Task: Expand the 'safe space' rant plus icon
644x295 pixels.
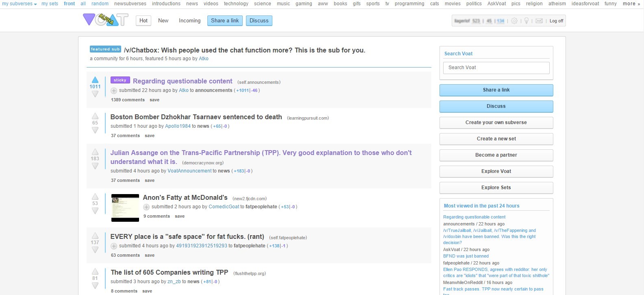Action: (114, 246)
